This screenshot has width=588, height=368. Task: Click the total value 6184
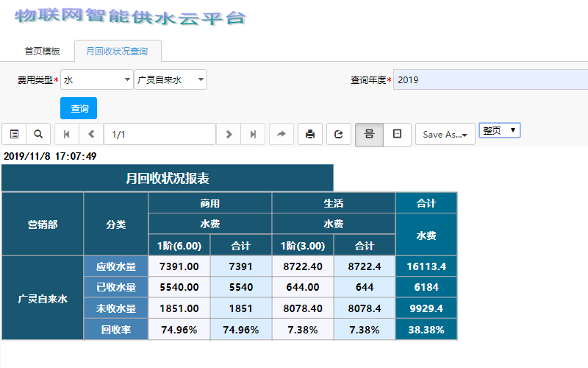[x=426, y=287]
